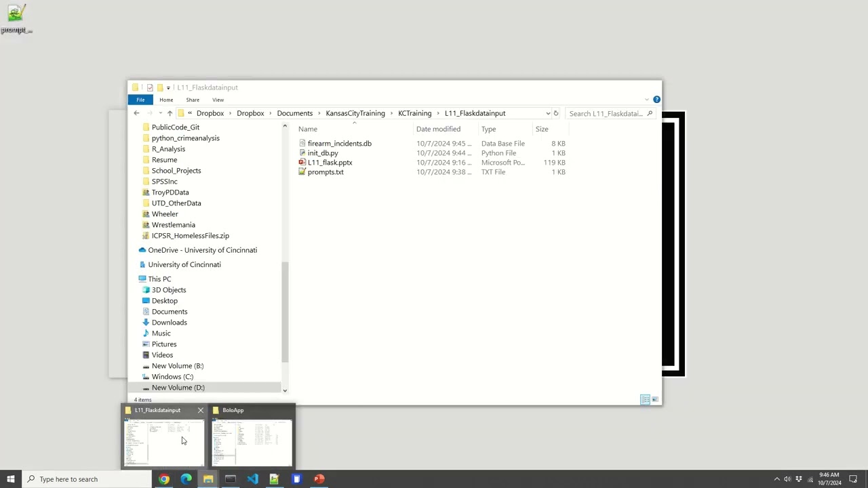Screen dimensions: 868x488
Task: Click the Windows Start button
Action: (11, 479)
